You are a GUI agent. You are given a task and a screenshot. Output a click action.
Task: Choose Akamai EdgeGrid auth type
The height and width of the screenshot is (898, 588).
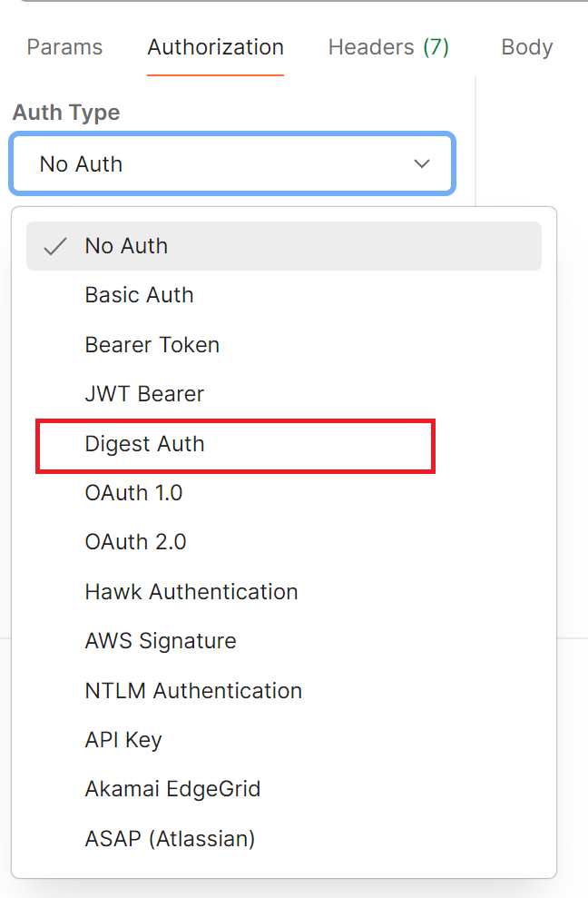click(x=172, y=789)
